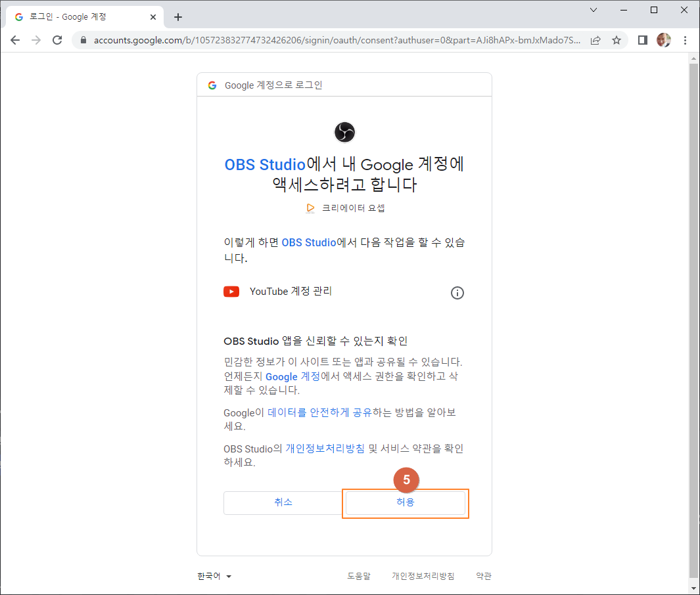Viewport: 700px width, 595px height.
Task: Click the vertical scrollbar thumb
Action: (x=693, y=320)
